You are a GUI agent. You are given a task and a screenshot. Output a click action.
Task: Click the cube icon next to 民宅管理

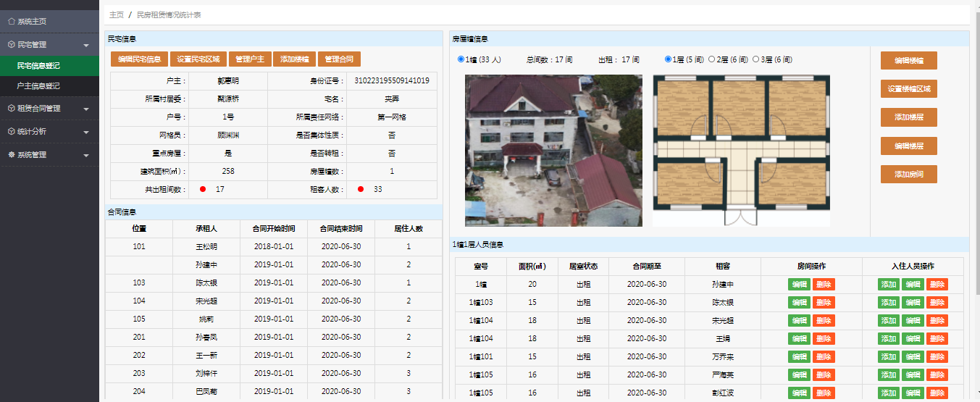pyautogui.click(x=11, y=45)
